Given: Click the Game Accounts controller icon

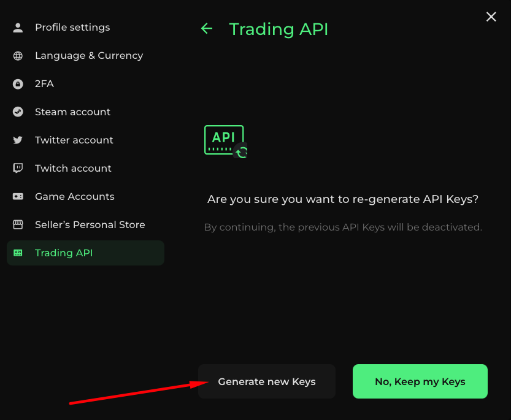Looking at the screenshot, I should tap(18, 196).
